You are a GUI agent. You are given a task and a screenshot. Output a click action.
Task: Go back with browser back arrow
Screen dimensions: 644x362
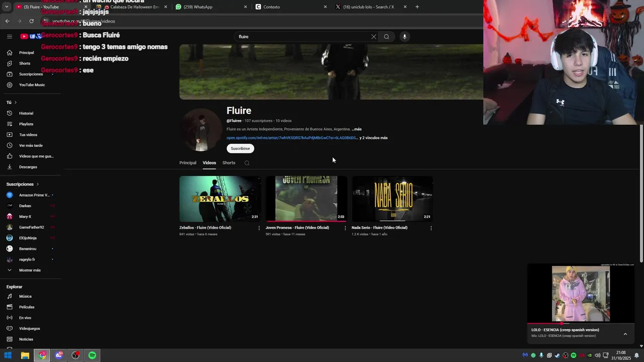point(7,21)
